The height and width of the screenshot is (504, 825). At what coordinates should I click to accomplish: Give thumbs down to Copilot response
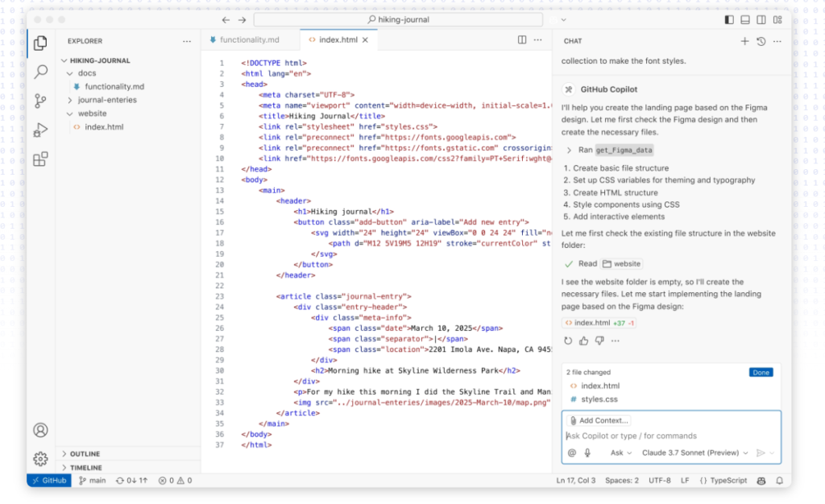599,341
